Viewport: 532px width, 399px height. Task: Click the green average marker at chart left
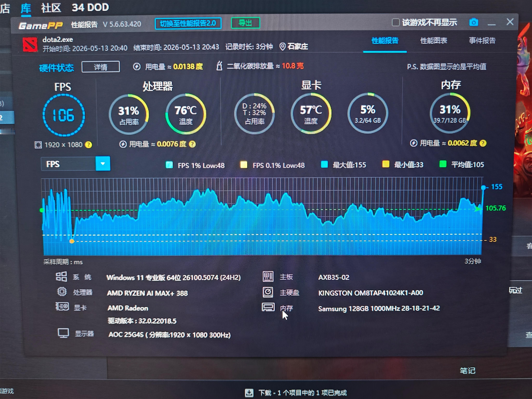click(x=42, y=210)
